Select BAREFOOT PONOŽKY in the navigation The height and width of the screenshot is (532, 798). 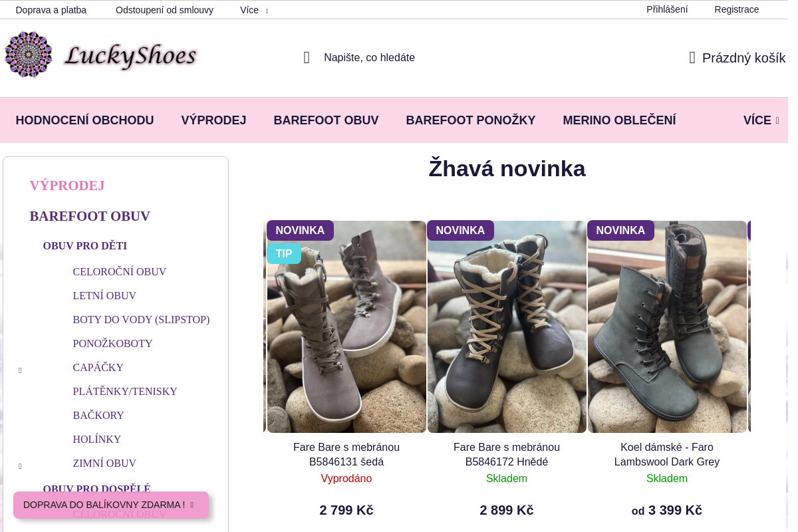coord(471,120)
